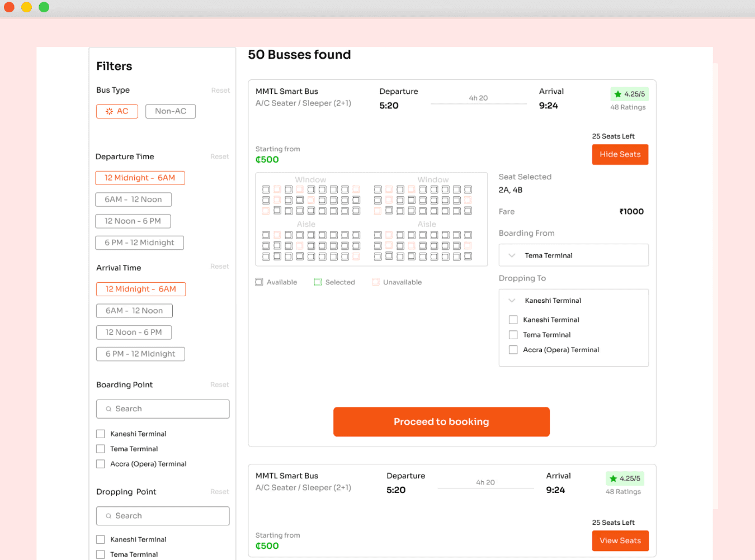Image resolution: width=755 pixels, height=560 pixels.
Task: Click the 48 Ratings text of first bus
Action: [628, 107]
